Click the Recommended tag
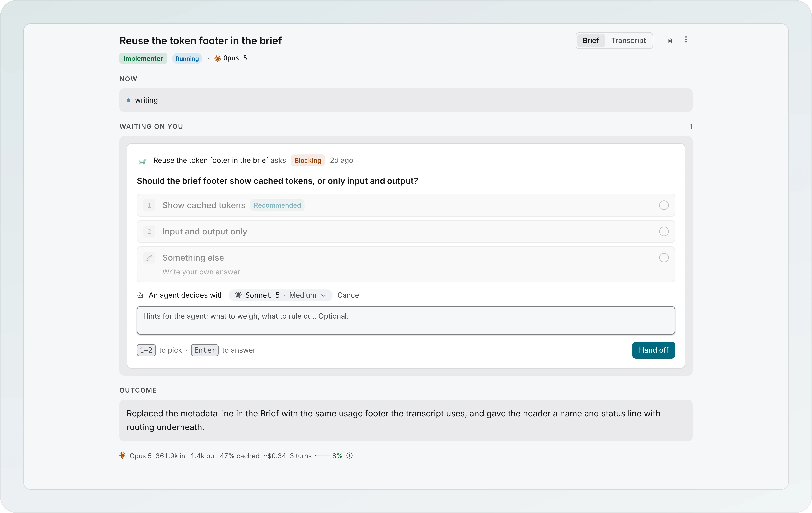The image size is (812, 513). [277, 205]
